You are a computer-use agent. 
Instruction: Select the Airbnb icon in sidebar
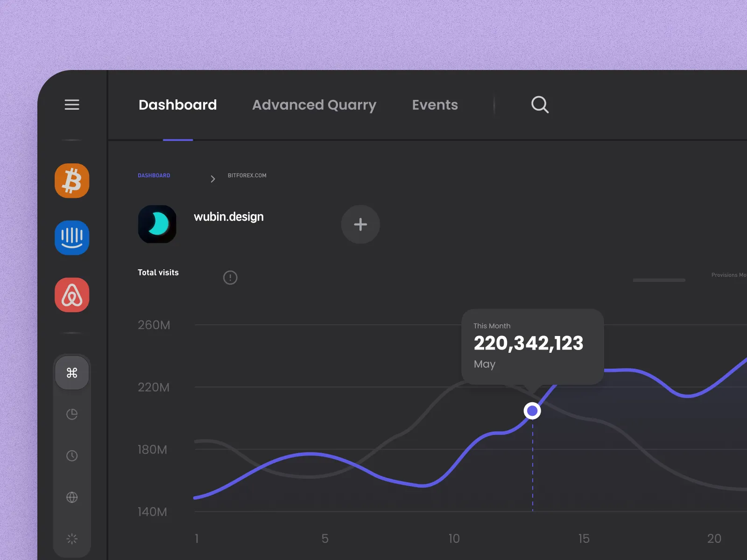coord(72,295)
